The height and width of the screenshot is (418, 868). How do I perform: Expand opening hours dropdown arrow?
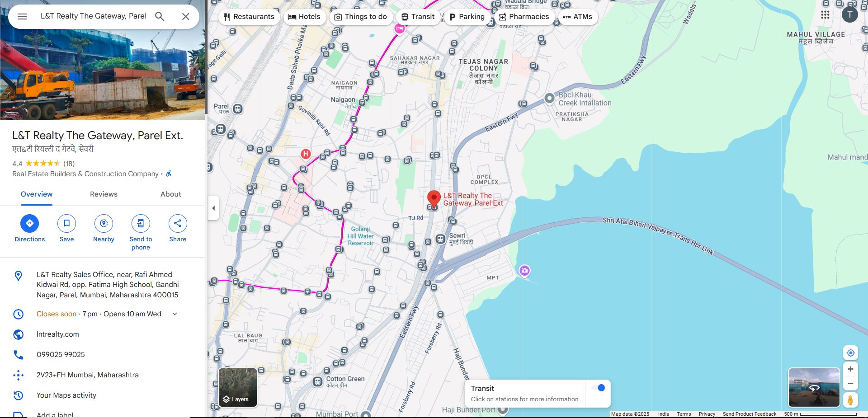coord(175,314)
